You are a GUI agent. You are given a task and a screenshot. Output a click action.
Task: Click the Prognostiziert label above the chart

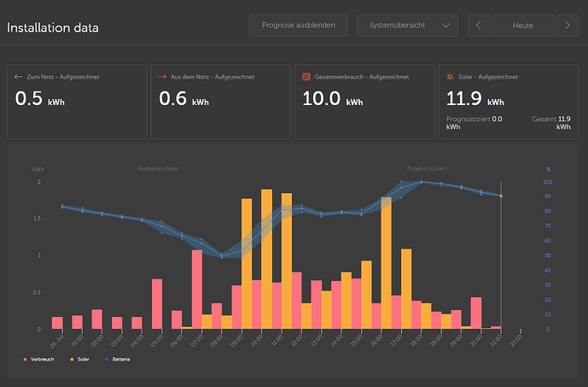tap(427, 168)
